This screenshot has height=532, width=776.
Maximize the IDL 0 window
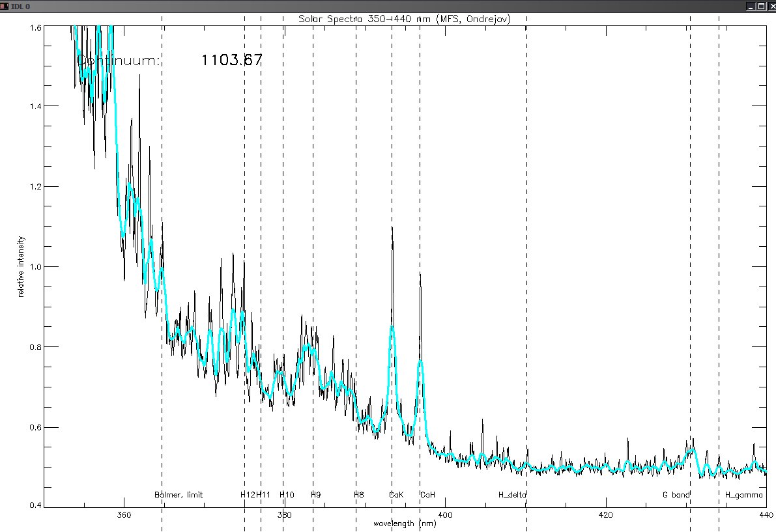coord(760,7)
